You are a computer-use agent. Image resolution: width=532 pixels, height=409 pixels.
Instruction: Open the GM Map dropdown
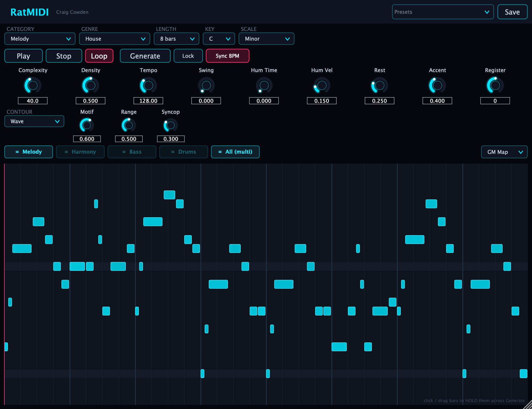504,152
